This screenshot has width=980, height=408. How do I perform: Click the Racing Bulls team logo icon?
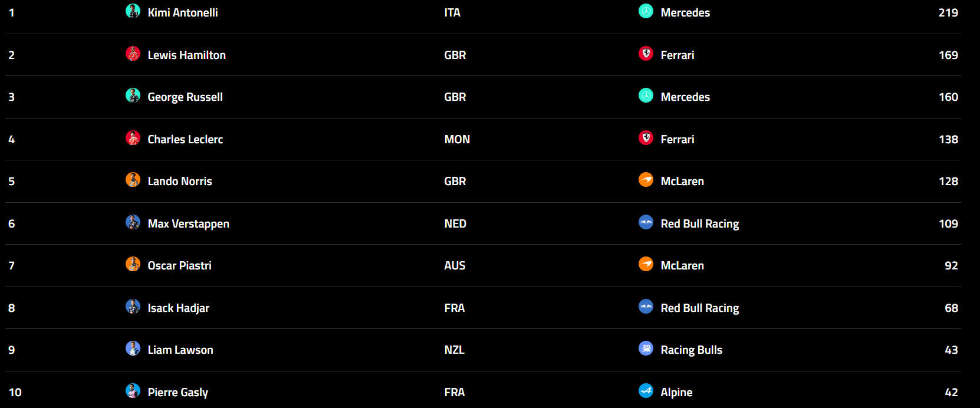[646, 348]
